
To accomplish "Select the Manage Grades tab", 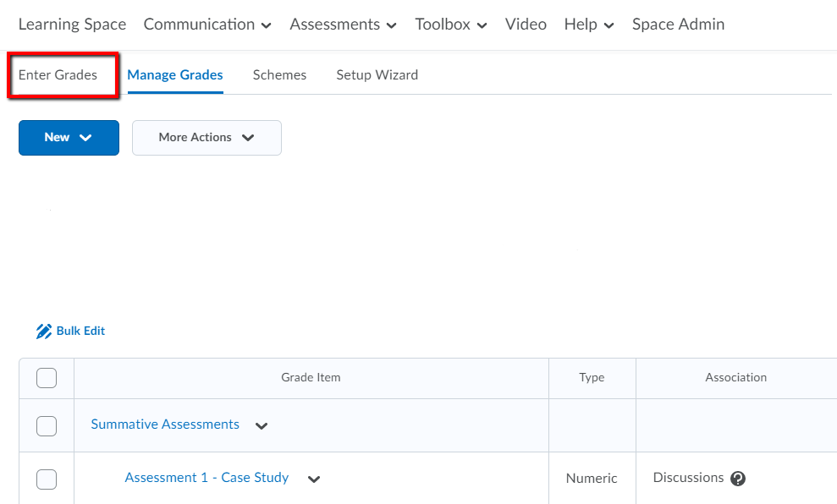I will pyautogui.click(x=175, y=75).
